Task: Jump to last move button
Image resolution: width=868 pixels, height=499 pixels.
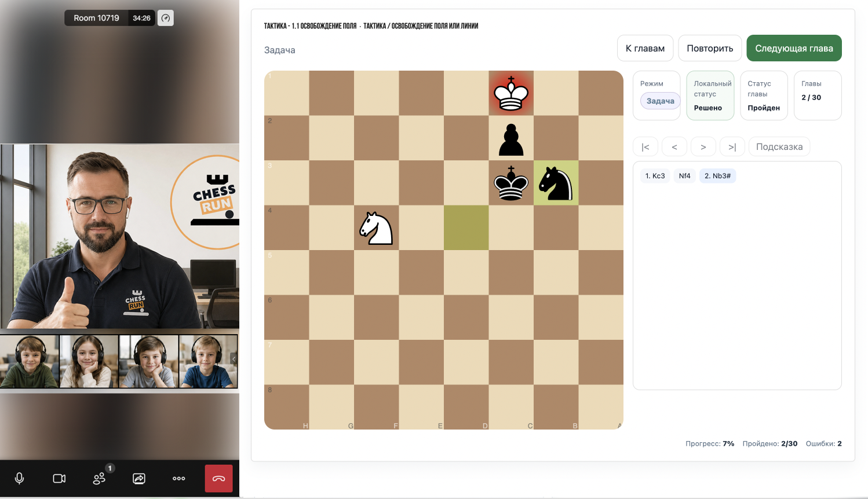Action: (x=732, y=147)
